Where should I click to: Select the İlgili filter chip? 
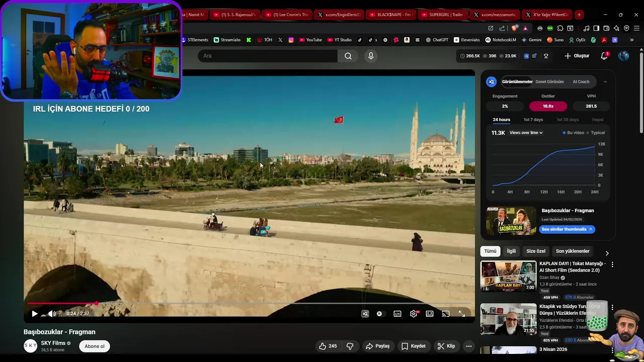pyautogui.click(x=511, y=251)
